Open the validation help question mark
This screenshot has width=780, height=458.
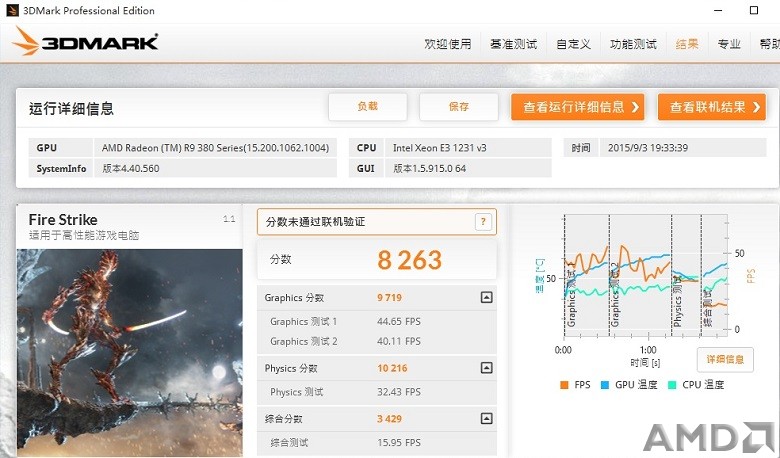(x=483, y=222)
